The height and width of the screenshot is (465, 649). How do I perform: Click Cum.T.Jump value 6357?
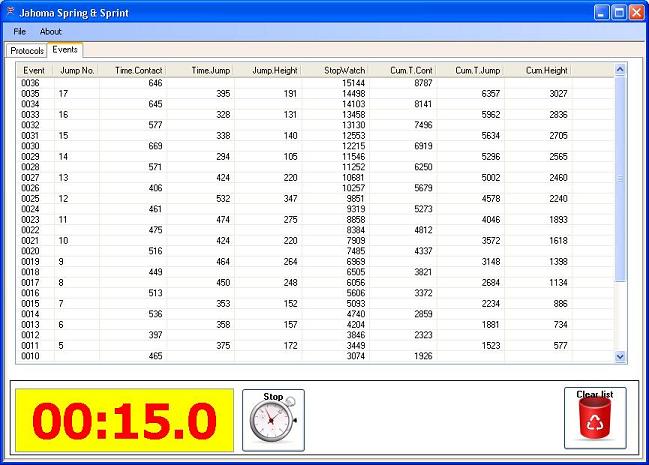pos(491,94)
